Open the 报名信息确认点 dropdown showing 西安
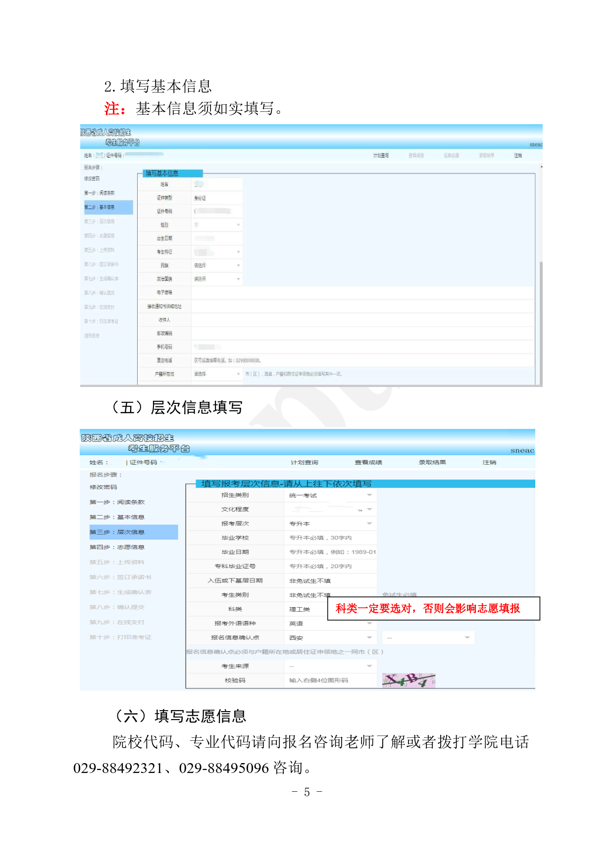 330,638
